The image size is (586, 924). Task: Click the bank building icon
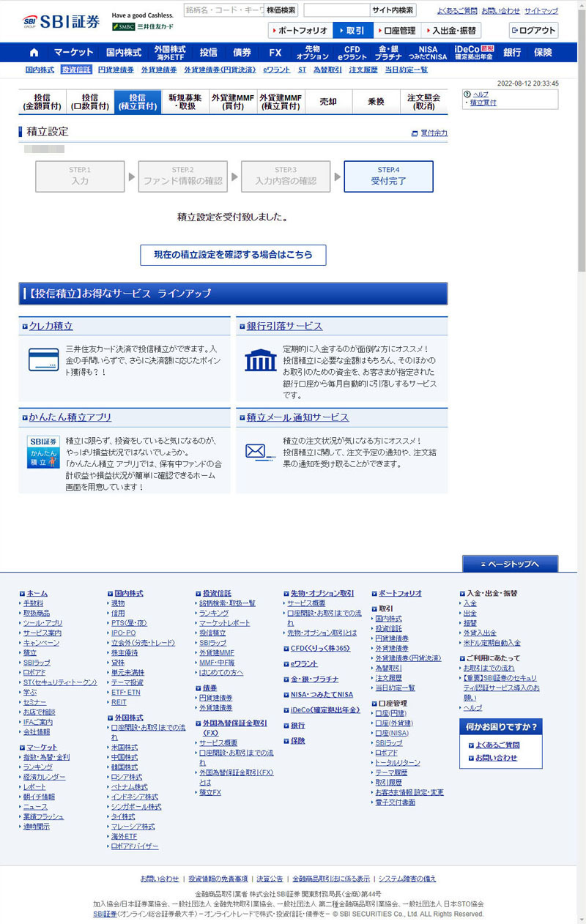pos(260,359)
